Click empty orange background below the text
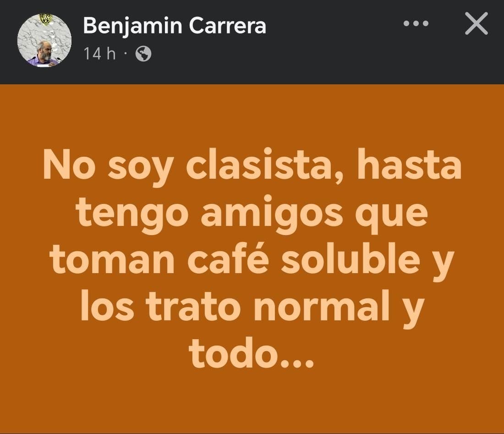Screen dimensions: 504x434 click(252, 402)
